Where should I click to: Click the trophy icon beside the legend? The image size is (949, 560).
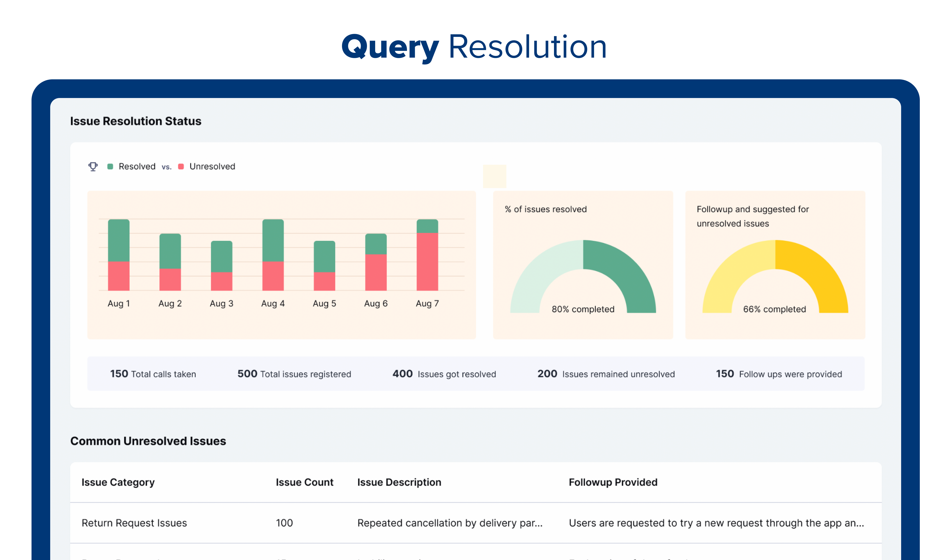[93, 166]
